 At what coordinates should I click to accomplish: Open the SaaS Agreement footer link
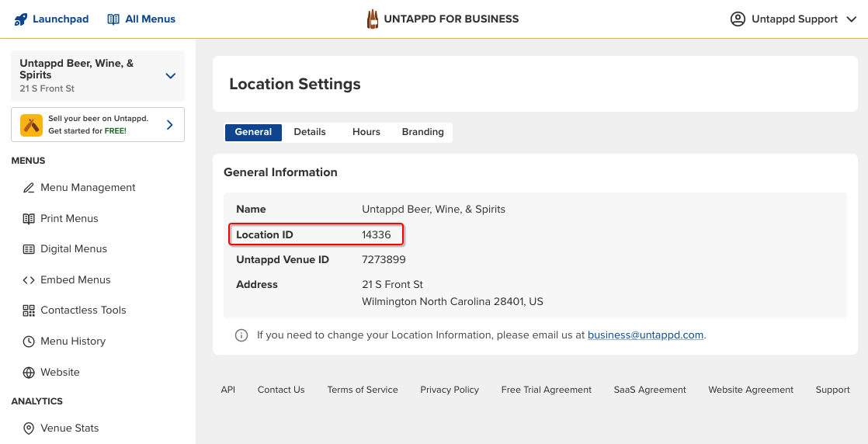[650, 390]
